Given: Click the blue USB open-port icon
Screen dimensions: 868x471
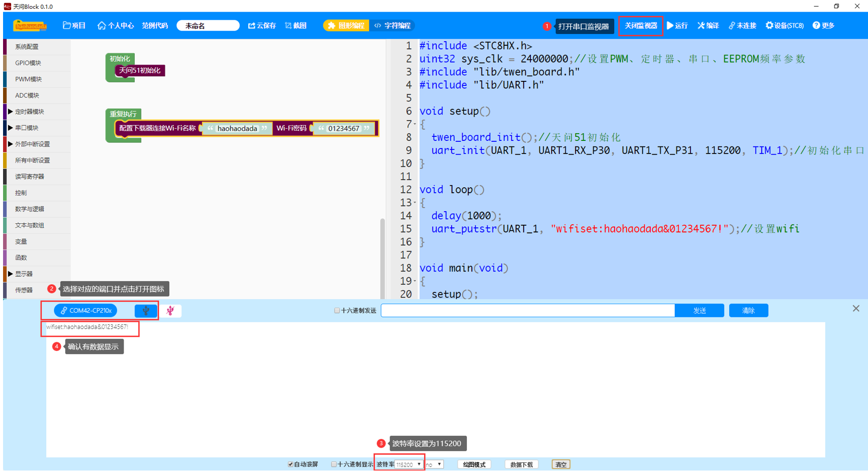Looking at the screenshot, I should click(146, 310).
